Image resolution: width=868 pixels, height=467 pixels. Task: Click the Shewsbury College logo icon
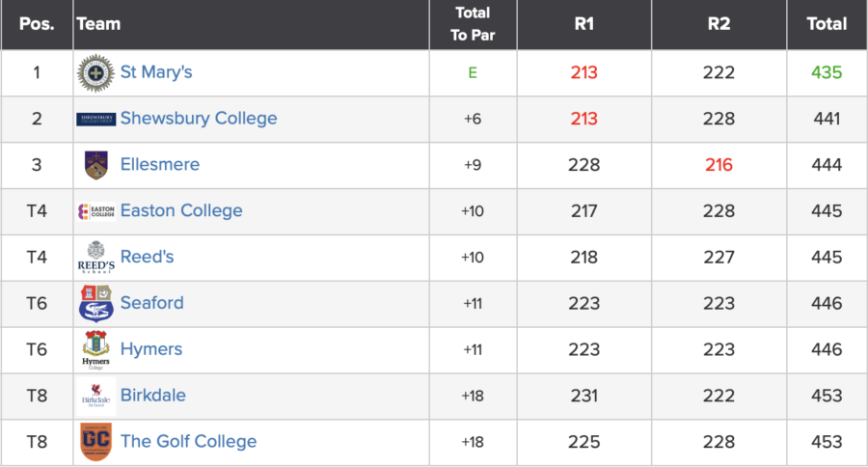[x=95, y=119]
